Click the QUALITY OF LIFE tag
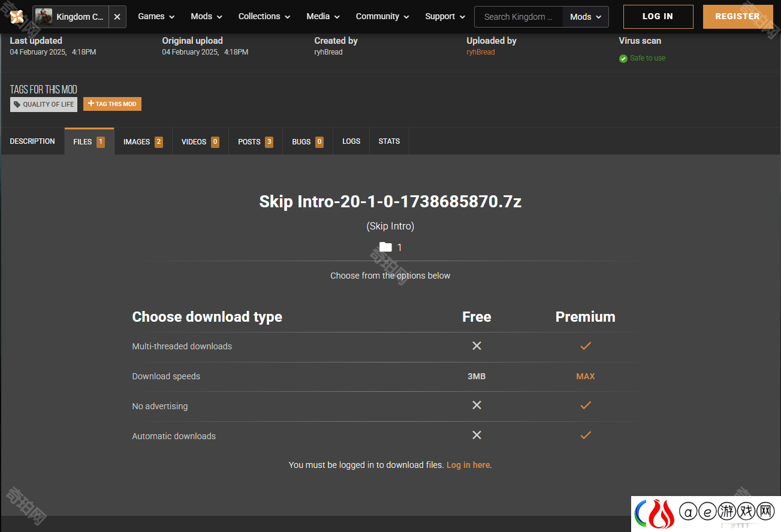 [44, 104]
